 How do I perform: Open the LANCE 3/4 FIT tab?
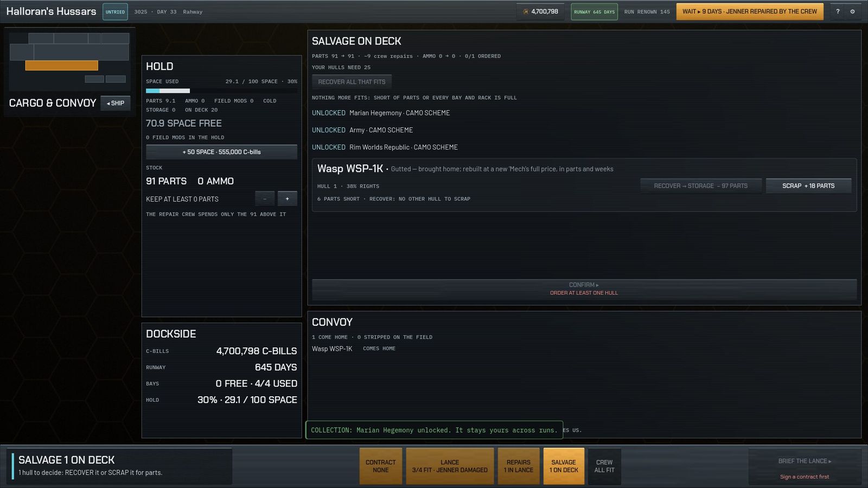point(450,466)
